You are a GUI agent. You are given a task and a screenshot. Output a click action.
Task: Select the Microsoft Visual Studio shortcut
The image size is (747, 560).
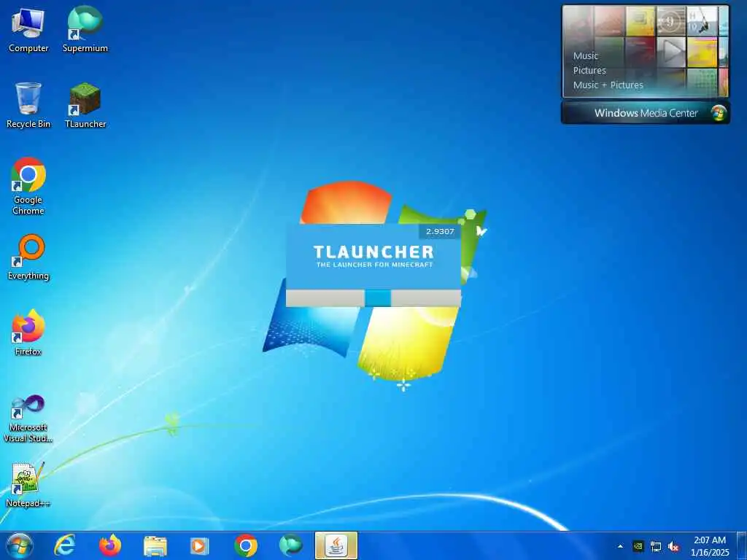pos(28,419)
